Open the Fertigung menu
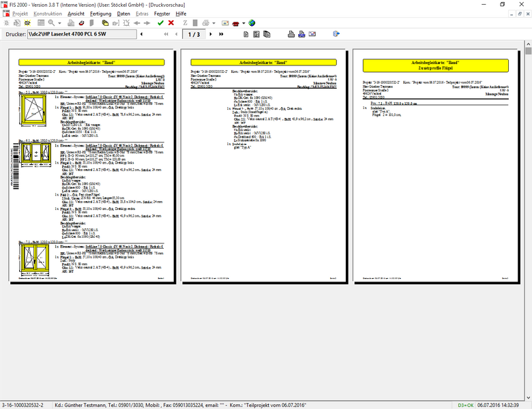Image resolution: width=532 pixels, height=409 pixels. pyautogui.click(x=100, y=14)
